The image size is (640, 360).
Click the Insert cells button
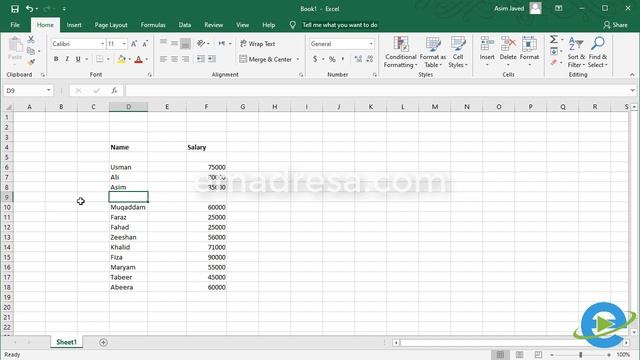tap(487, 52)
